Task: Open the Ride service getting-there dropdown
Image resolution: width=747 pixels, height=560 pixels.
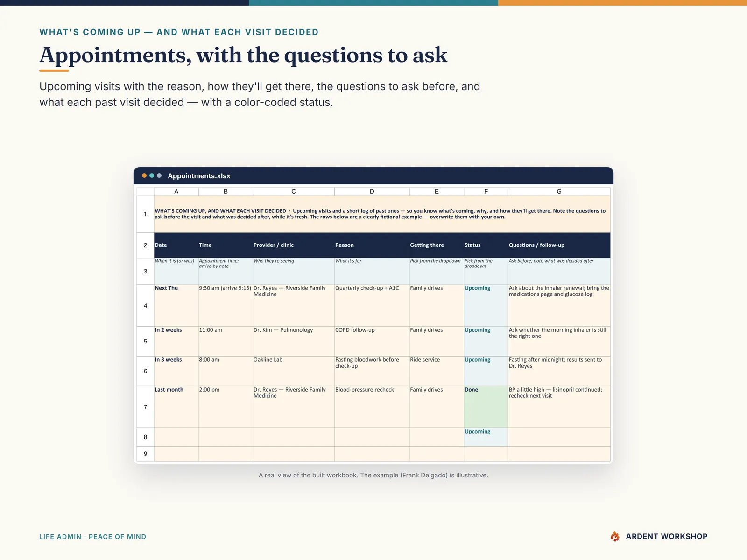Action: (x=437, y=371)
